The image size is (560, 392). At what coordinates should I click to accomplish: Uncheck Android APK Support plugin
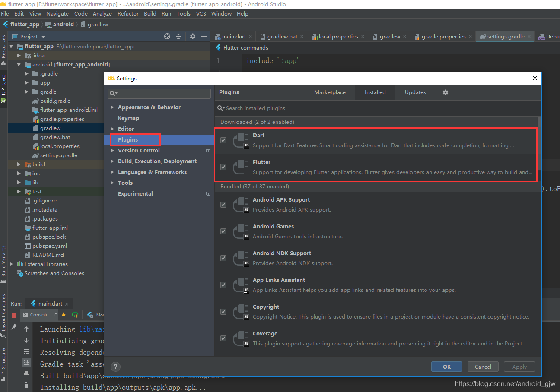[223, 205]
